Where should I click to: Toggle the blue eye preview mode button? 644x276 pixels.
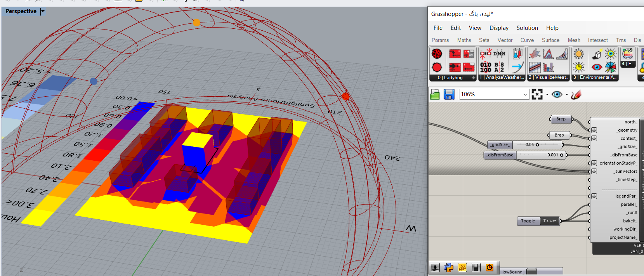tap(557, 94)
